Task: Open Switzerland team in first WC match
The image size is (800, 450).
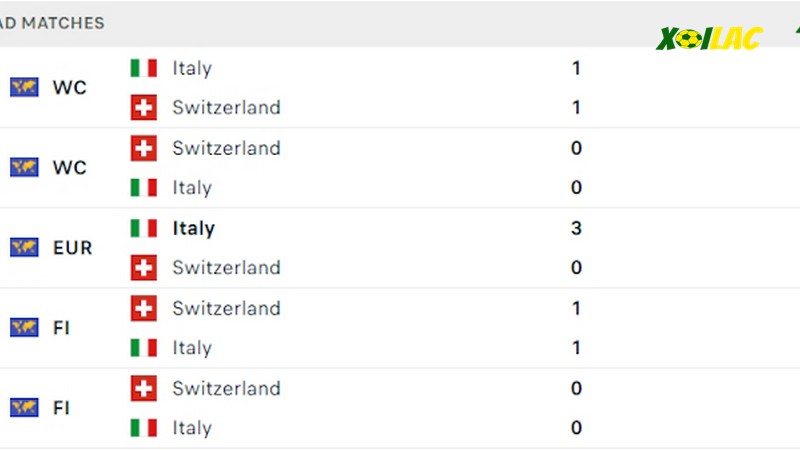Action: (x=227, y=107)
